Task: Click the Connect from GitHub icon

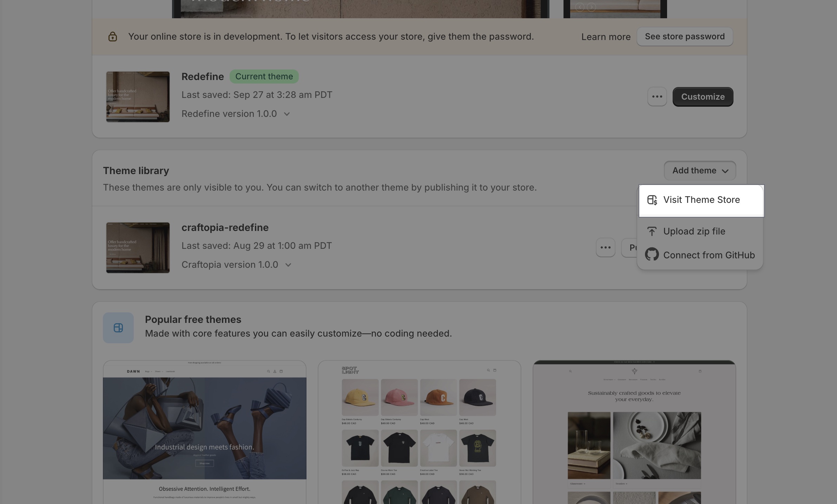Action: [x=652, y=254]
